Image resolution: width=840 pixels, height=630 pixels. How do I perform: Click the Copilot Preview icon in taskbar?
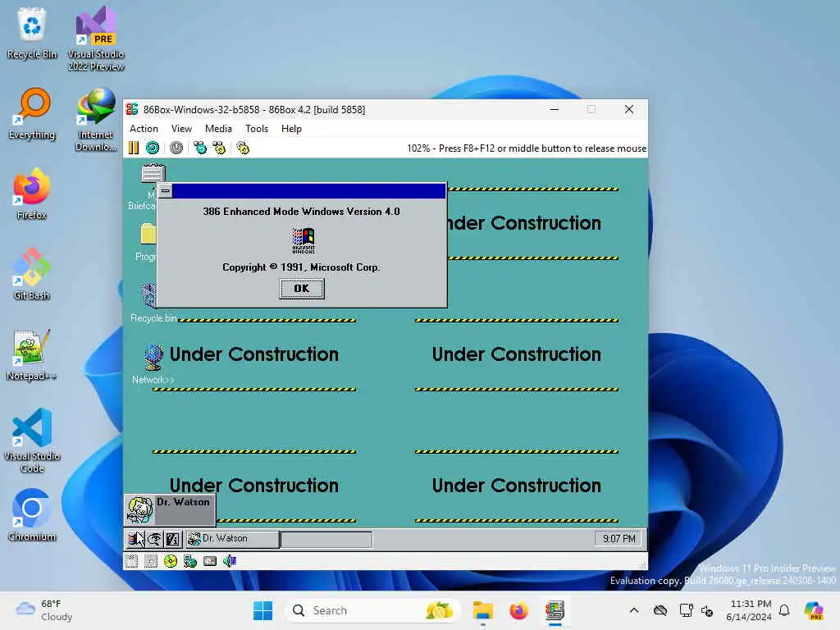(814, 610)
